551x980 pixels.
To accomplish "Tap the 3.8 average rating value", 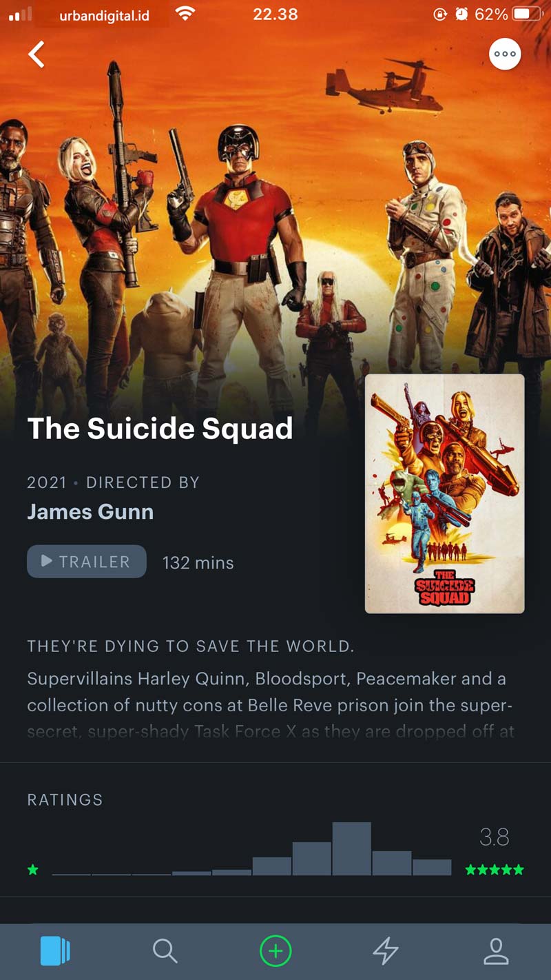I will (x=495, y=837).
